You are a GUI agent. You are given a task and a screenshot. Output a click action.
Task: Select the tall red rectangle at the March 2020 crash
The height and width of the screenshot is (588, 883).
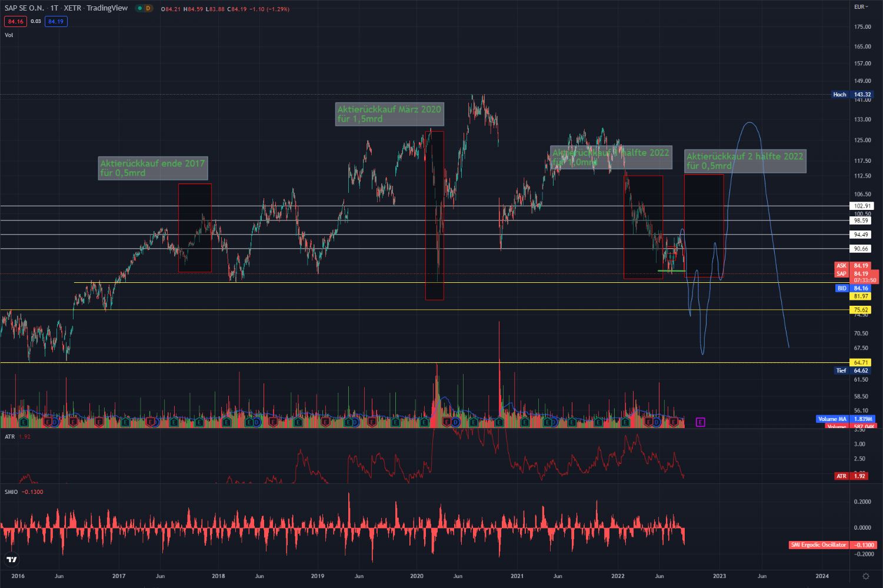[x=435, y=216]
